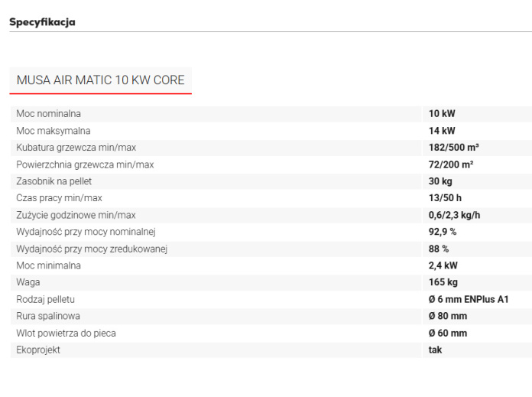The image size is (532, 397).
Task: Select the 72/200 m² value
Action: point(451,164)
